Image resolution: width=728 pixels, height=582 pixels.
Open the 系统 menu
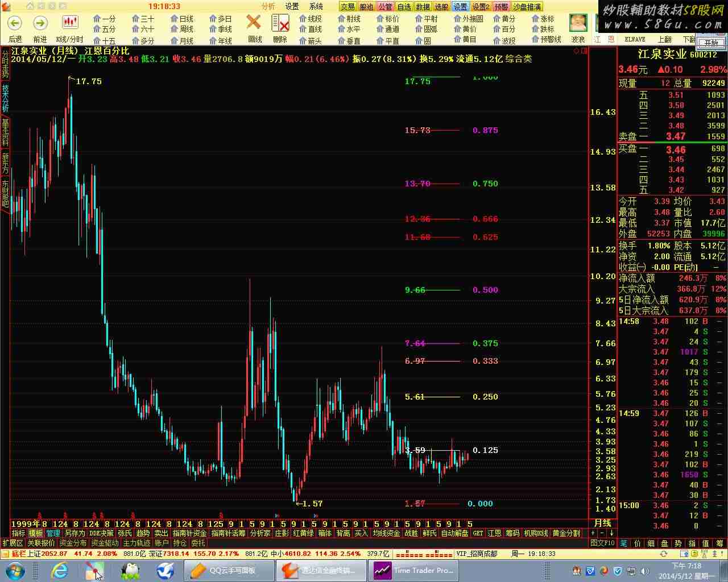[x=316, y=6]
